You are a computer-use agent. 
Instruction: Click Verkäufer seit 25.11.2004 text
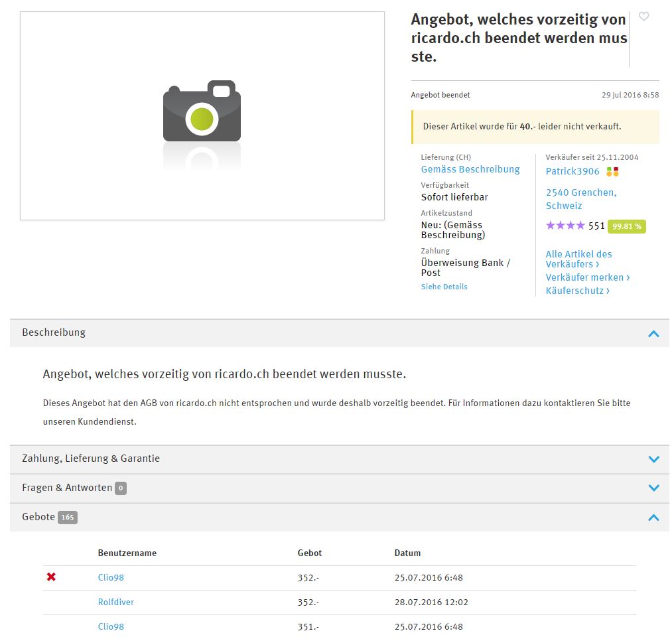[x=592, y=157]
